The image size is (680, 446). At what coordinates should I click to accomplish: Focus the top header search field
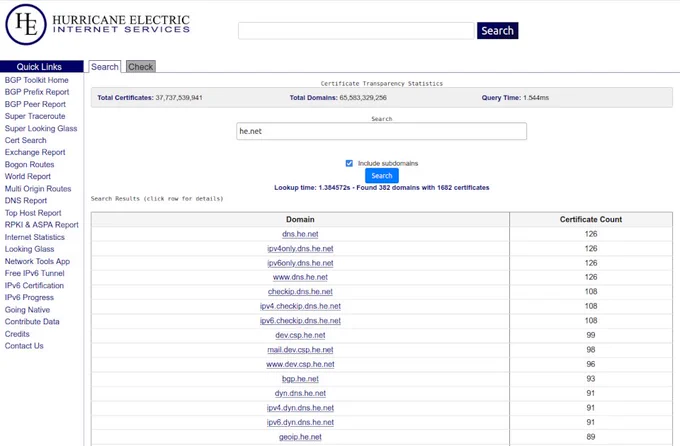click(356, 31)
